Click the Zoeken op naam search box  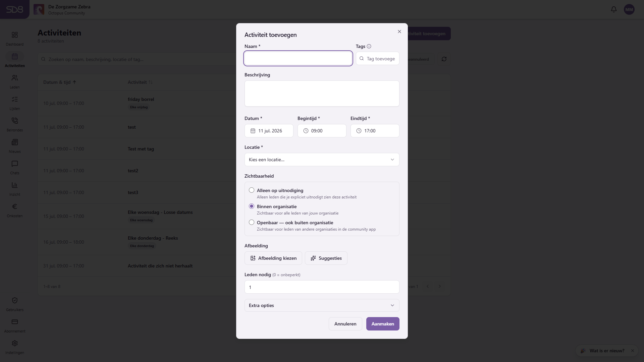coord(138,59)
